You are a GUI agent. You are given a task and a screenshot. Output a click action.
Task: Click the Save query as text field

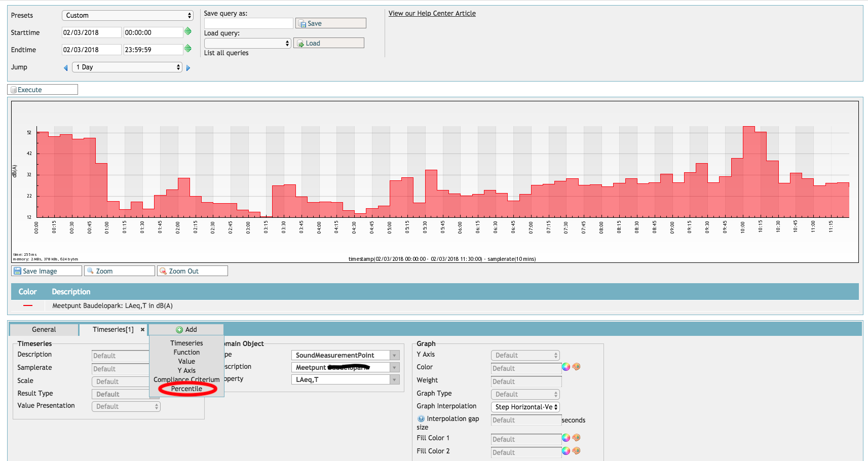(x=248, y=23)
